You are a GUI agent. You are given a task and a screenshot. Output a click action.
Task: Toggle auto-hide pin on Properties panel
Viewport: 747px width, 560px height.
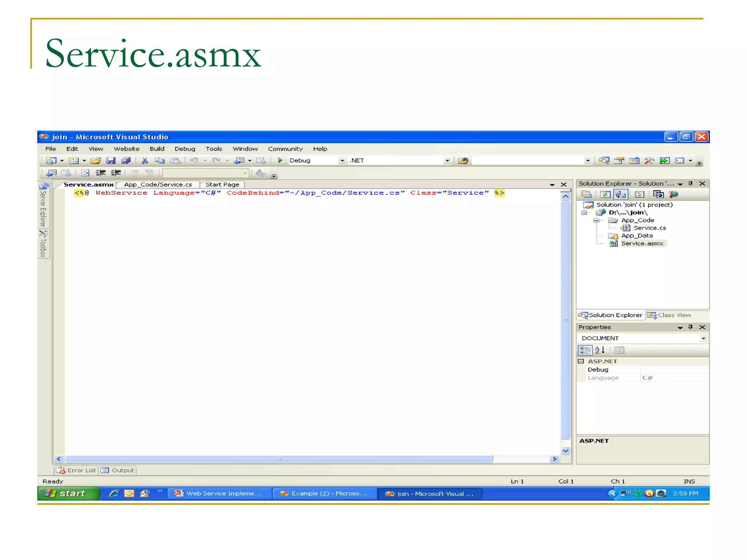690,327
